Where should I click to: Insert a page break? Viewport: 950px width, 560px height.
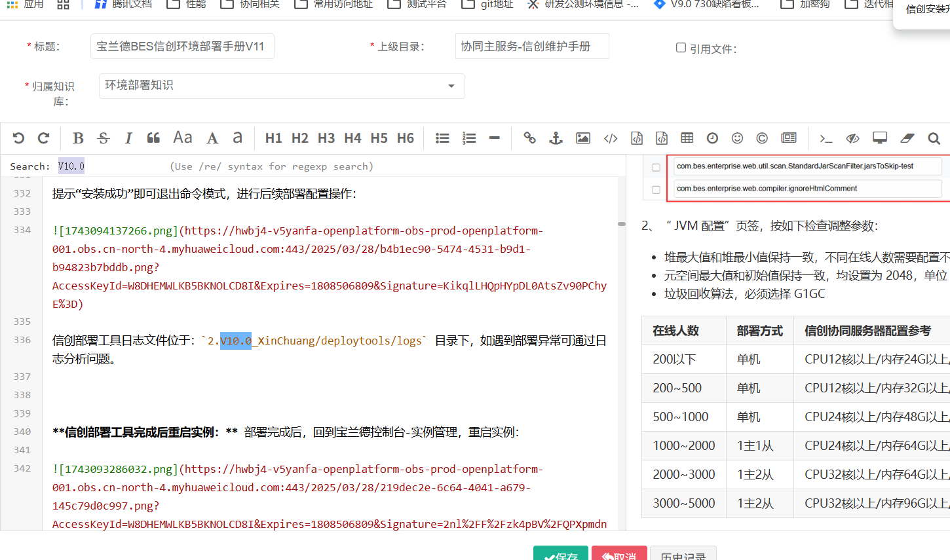click(x=789, y=138)
